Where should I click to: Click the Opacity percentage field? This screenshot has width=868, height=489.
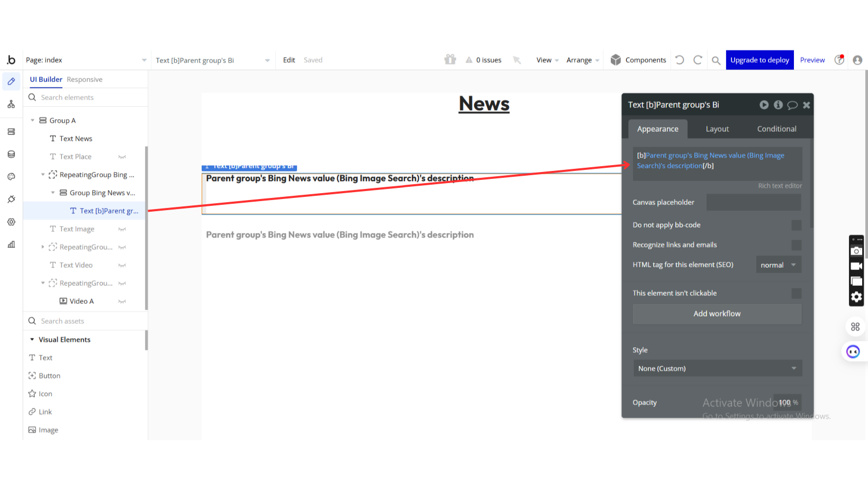786,403
